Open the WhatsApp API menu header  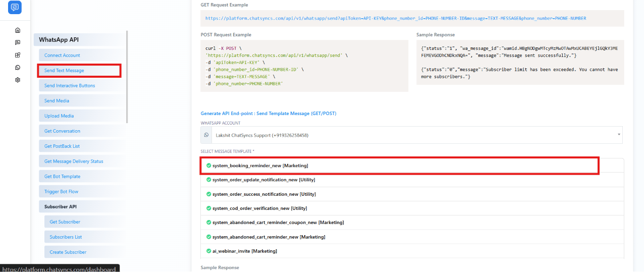pos(79,40)
